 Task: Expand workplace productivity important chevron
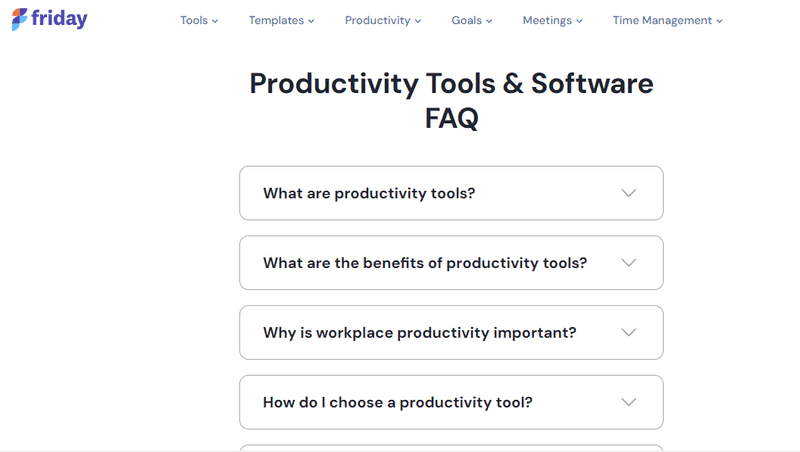point(629,333)
